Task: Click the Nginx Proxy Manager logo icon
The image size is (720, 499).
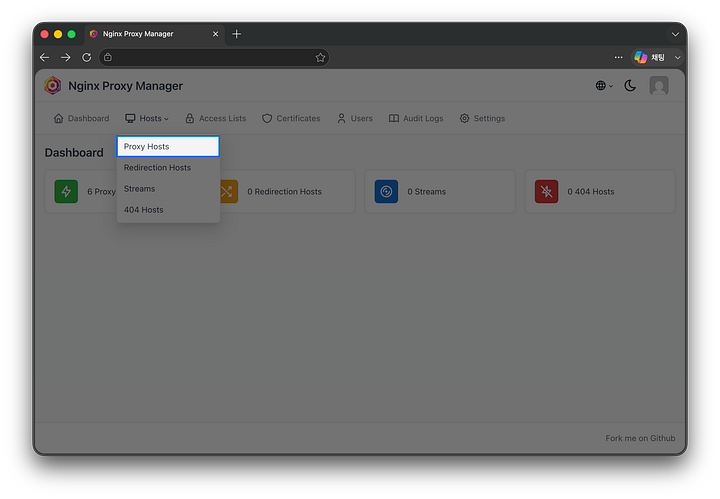Action: coord(53,86)
